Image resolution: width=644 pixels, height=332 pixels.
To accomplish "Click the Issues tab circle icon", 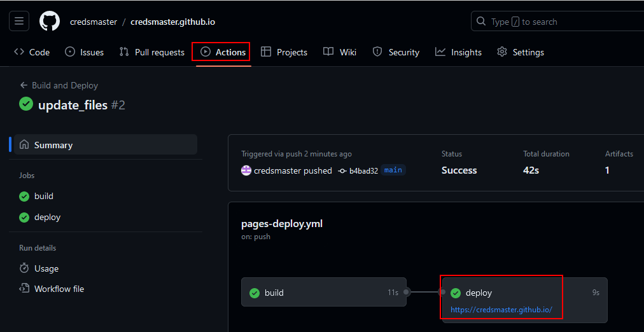I will point(70,52).
